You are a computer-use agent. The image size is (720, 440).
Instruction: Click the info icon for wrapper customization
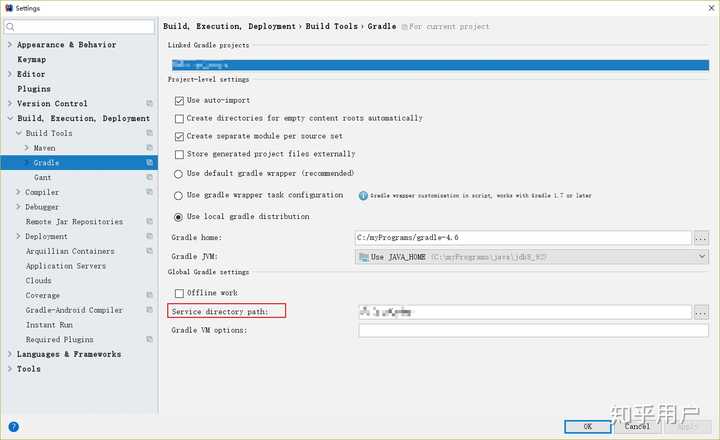tap(363, 196)
